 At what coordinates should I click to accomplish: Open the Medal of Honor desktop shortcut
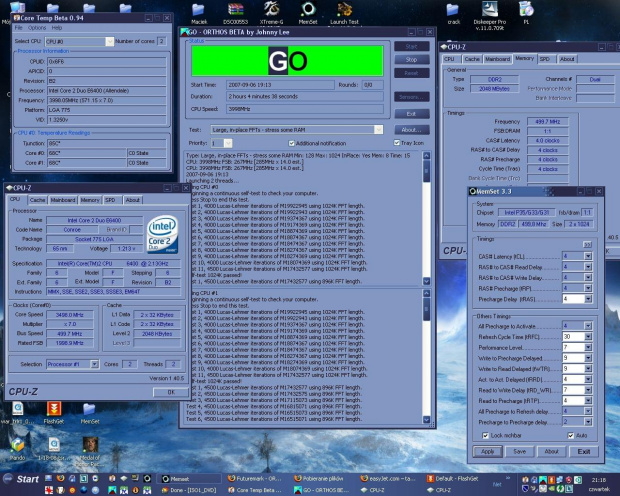pos(90,452)
